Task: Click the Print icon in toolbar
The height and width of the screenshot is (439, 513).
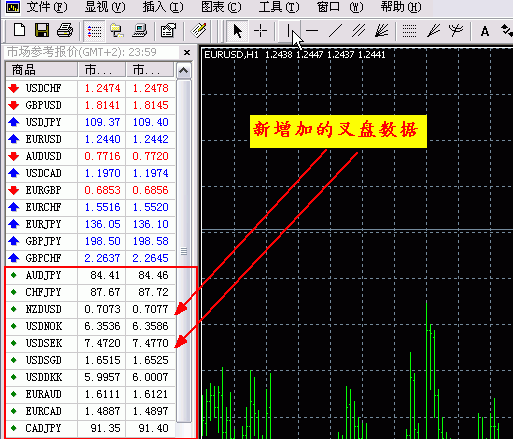Action: click(65, 31)
